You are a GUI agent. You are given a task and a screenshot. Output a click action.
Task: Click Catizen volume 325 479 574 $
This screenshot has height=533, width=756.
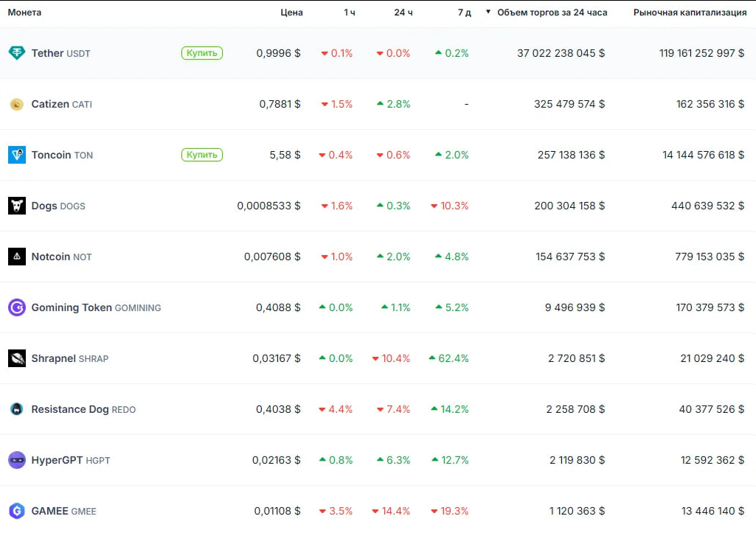pos(569,104)
